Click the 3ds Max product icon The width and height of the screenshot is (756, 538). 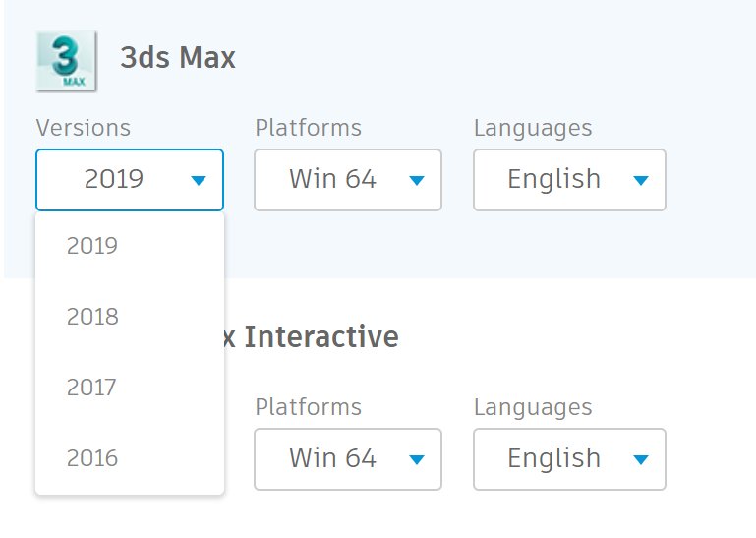coord(67,61)
